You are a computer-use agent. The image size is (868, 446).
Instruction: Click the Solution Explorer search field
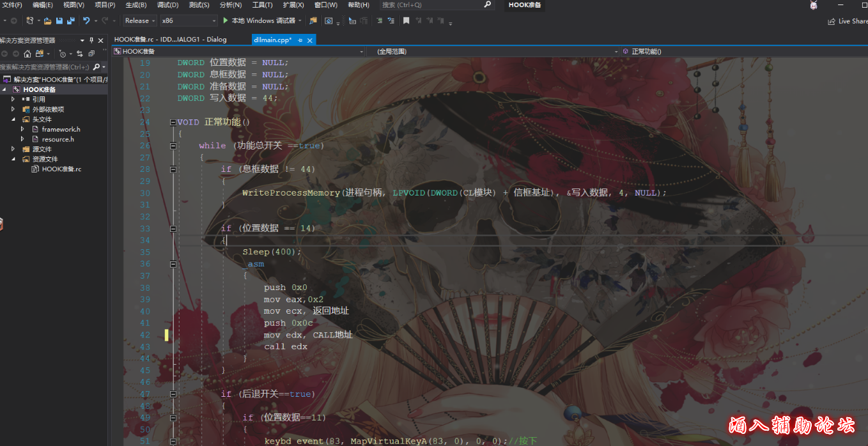[x=45, y=67]
